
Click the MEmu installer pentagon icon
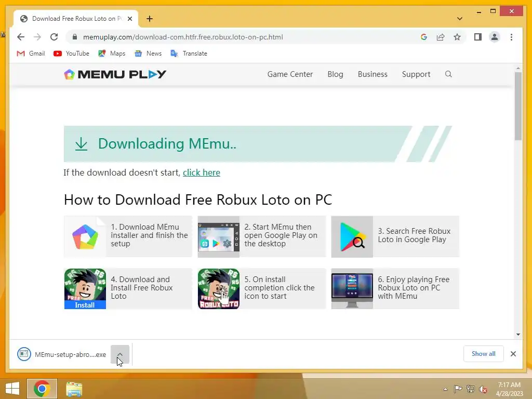[85, 236]
